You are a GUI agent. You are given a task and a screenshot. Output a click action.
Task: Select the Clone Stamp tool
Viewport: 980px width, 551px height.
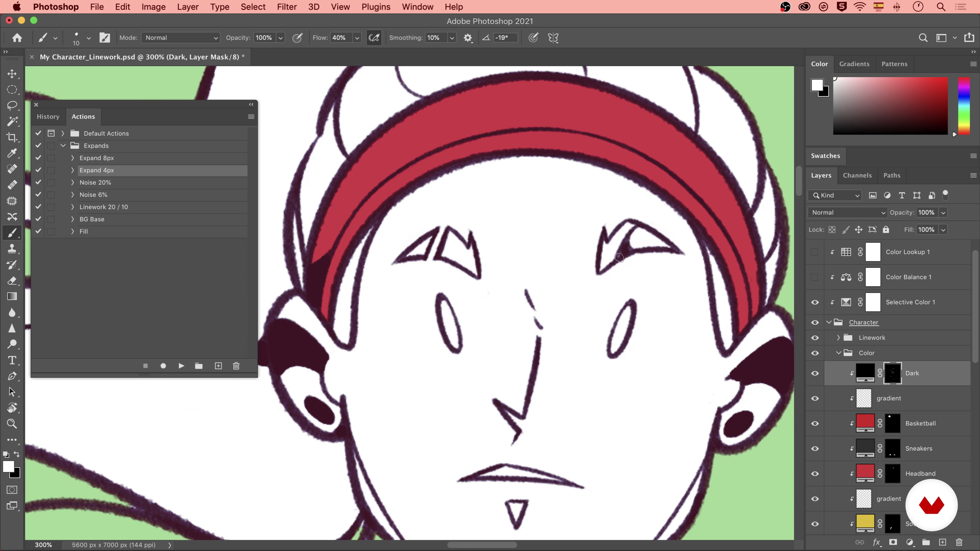coord(12,249)
